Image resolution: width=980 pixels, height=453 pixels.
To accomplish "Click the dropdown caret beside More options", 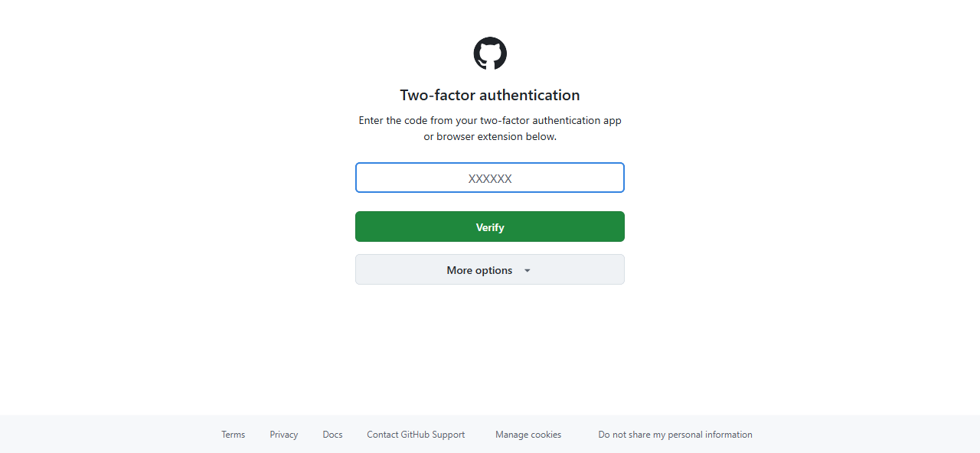I will click(x=527, y=270).
